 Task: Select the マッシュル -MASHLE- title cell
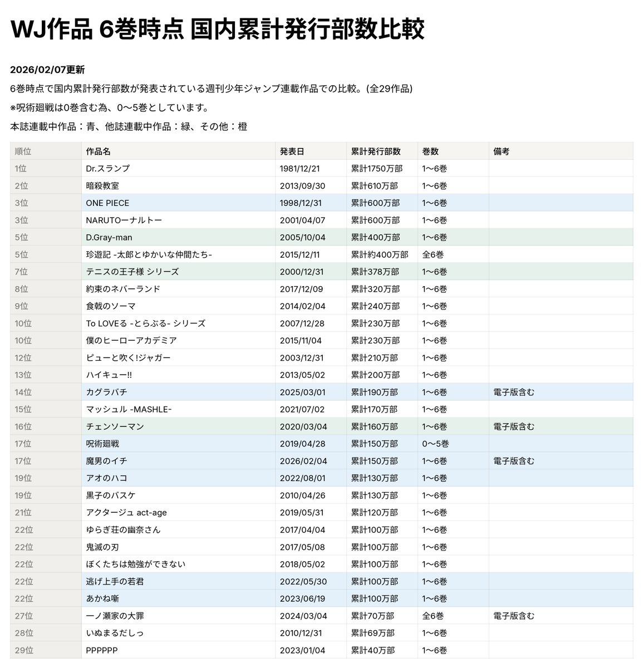point(178,410)
